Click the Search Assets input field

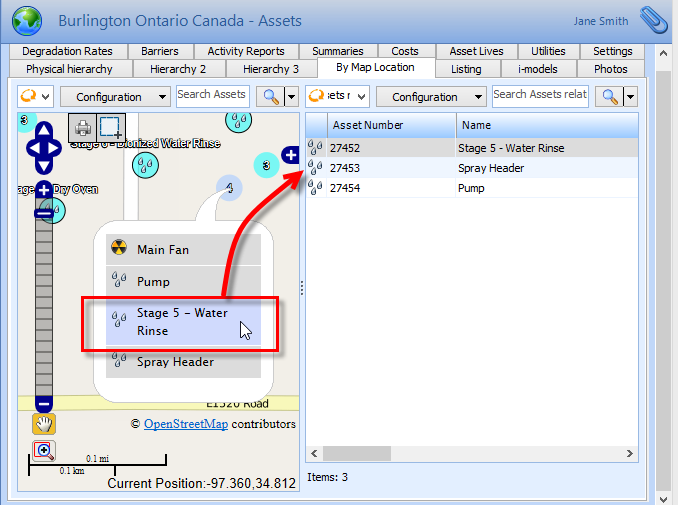pos(212,95)
